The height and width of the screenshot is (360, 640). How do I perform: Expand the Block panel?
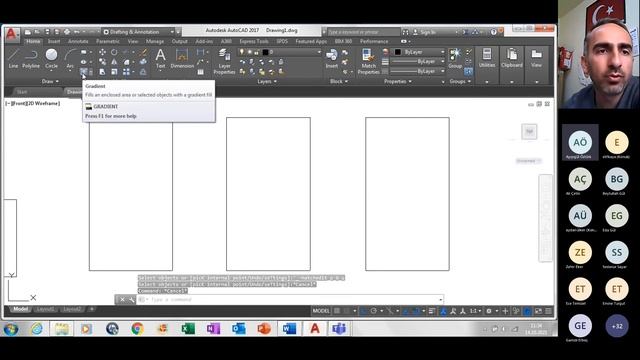pyautogui.click(x=339, y=81)
